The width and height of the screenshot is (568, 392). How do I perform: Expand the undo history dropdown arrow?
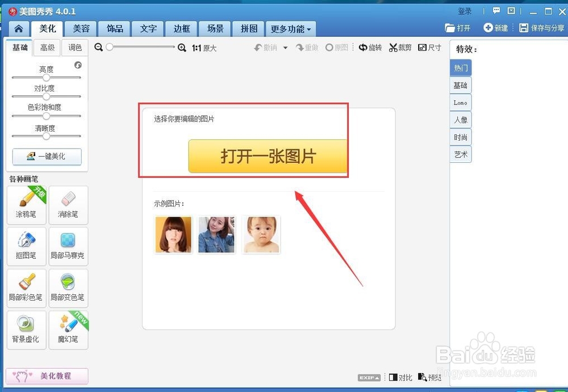pyautogui.click(x=286, y=48)
